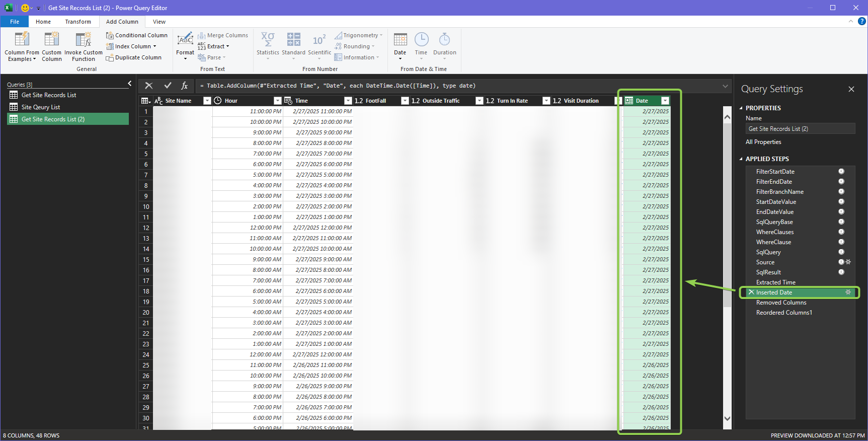868x441 pixels.
Task: Collapse the ribbon with chevron
Action: [851, 21]
